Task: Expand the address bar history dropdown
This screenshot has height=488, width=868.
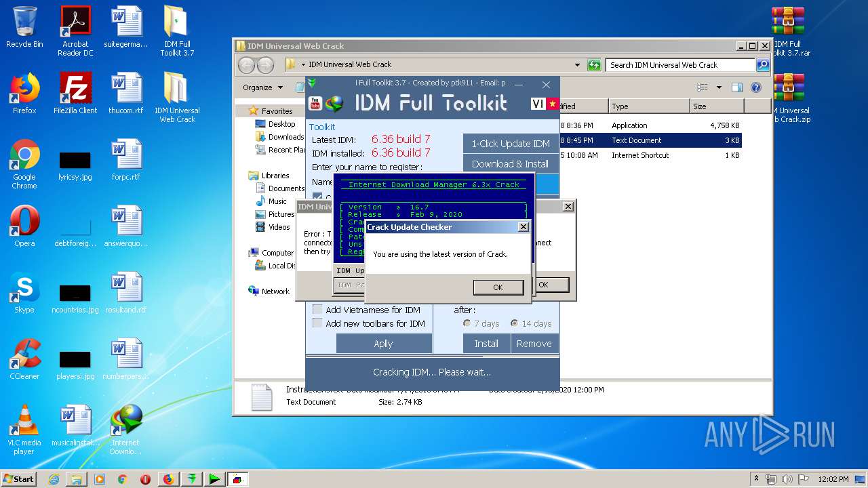Action: (x=577, y=65)
